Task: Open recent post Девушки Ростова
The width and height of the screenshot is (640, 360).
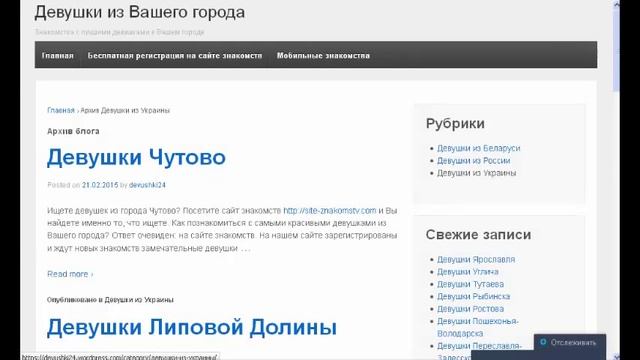Action: 470,309
